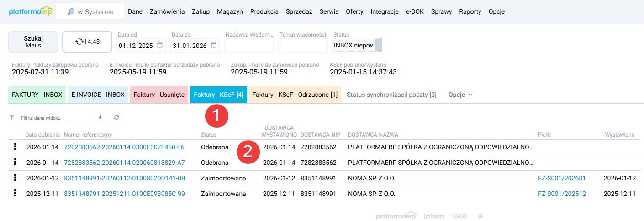This screenshot has height=221, width=644.
Task: Open the e-DOK menu
Action: point(415,12)
